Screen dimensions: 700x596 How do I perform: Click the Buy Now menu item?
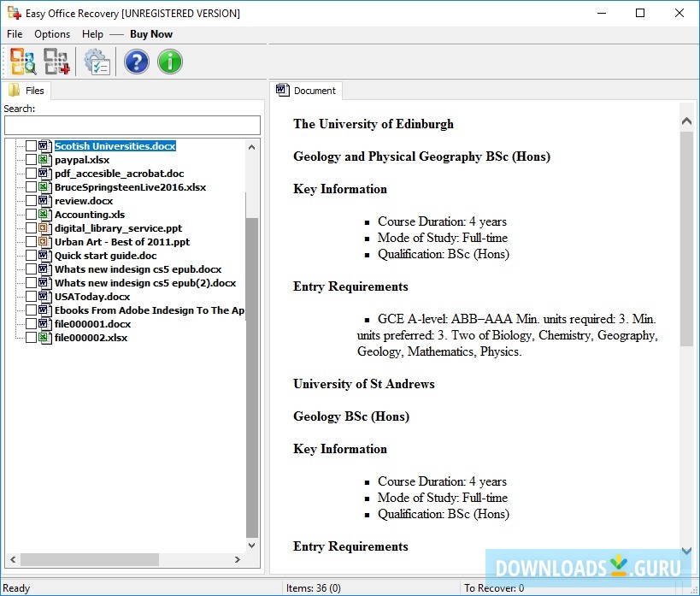pos(151,34)
